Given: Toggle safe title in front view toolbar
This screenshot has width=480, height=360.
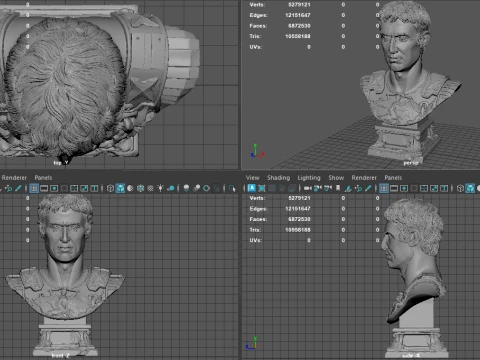Looking at the screenshot, I should click(94, 189).
